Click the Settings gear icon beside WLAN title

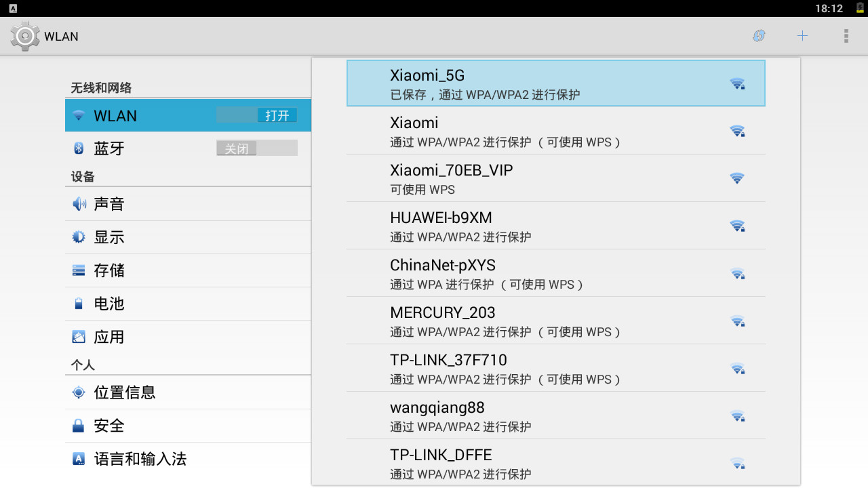[25, 36]
